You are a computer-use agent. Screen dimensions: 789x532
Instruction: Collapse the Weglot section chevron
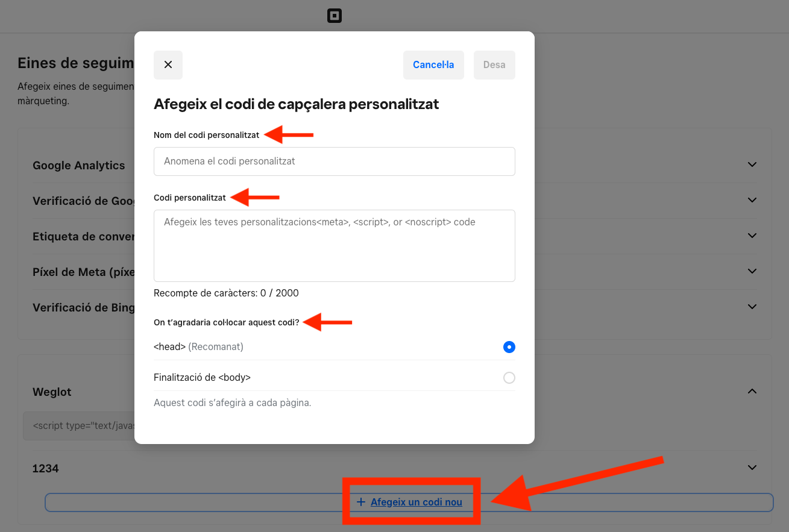tap(752, 392)
